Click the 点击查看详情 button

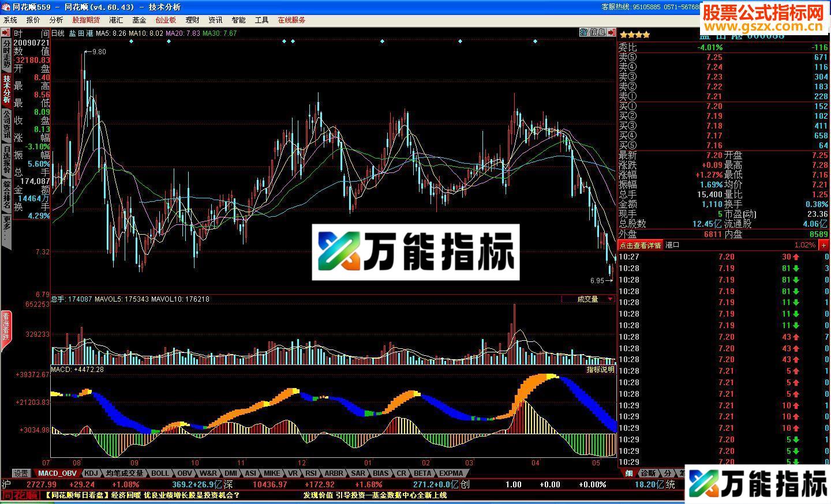point(640,245)
